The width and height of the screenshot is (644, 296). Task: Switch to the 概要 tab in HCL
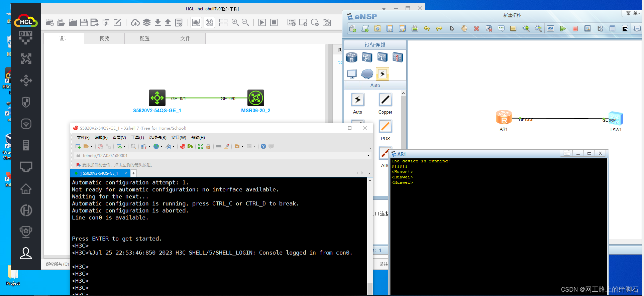click(104, 38)
